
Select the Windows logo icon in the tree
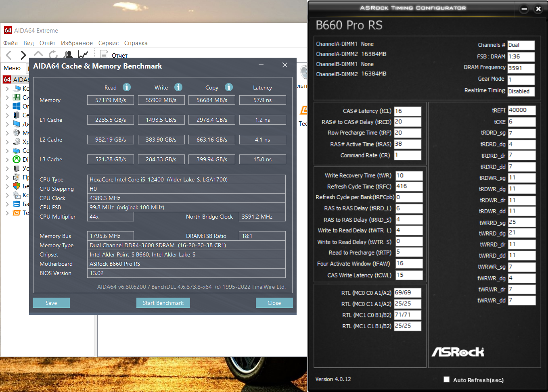point(17,106)
